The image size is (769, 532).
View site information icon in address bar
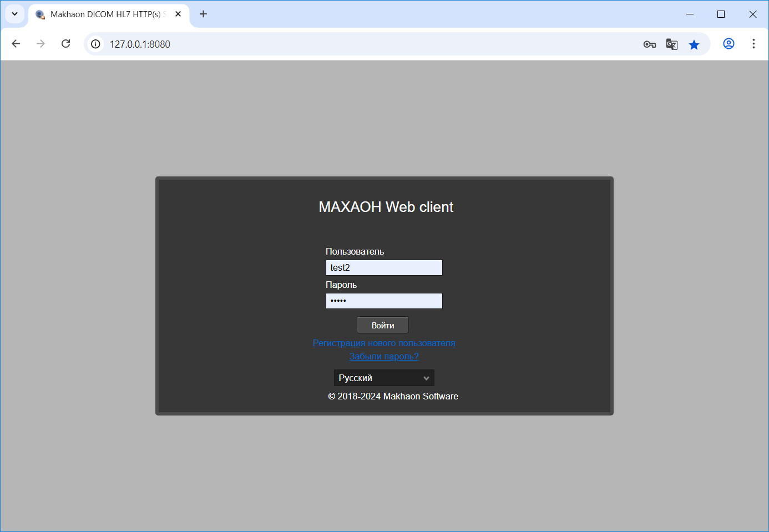[x=96, y=44]
